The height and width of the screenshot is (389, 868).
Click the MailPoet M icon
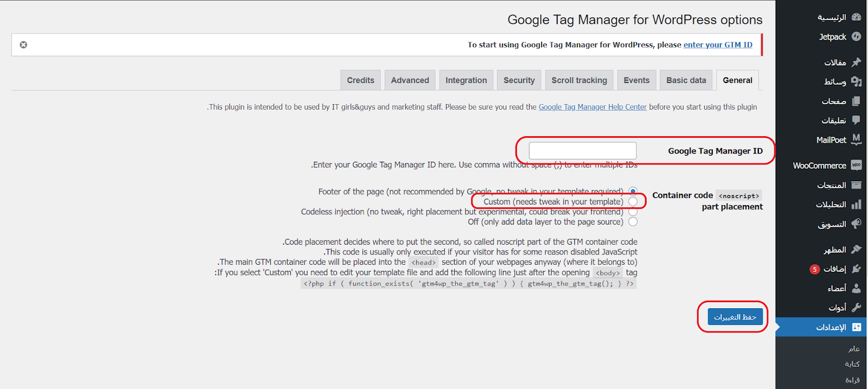(856, 139)
